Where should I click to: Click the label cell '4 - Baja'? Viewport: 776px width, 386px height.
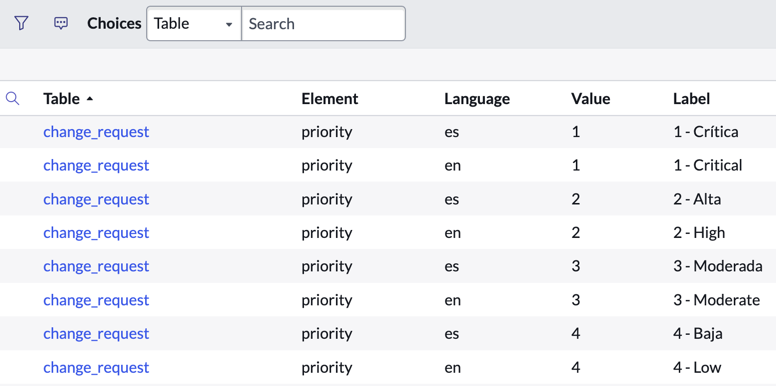(698, 334)
